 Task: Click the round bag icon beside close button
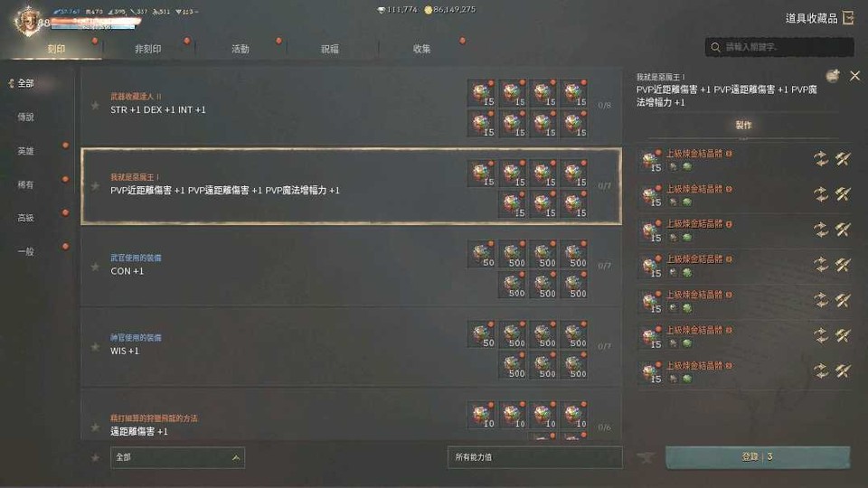coord(832,76)
